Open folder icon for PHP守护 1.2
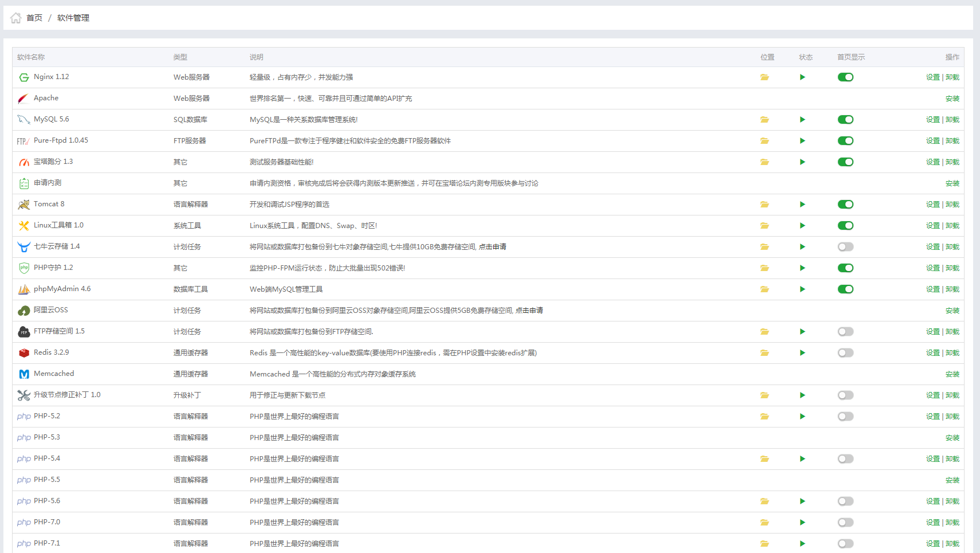The width and height of the screenshot is (980, 553). (x=765, y=268)
